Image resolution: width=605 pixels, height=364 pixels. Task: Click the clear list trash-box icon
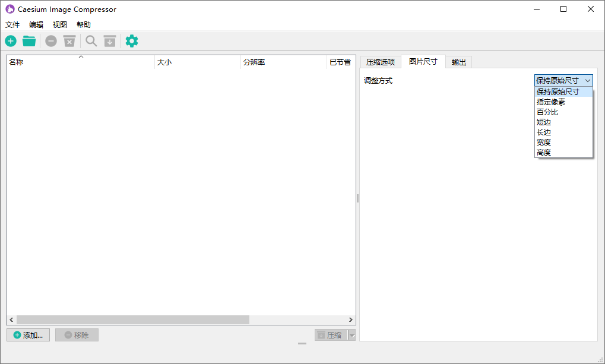[69, 41]
